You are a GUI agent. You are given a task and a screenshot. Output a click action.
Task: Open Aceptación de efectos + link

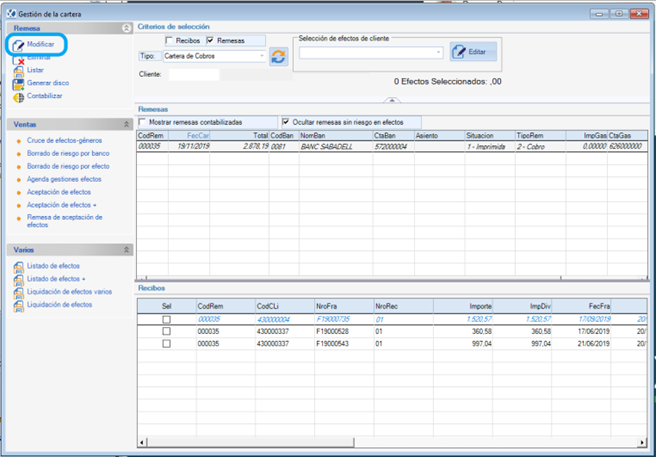[x=62, y=205]
